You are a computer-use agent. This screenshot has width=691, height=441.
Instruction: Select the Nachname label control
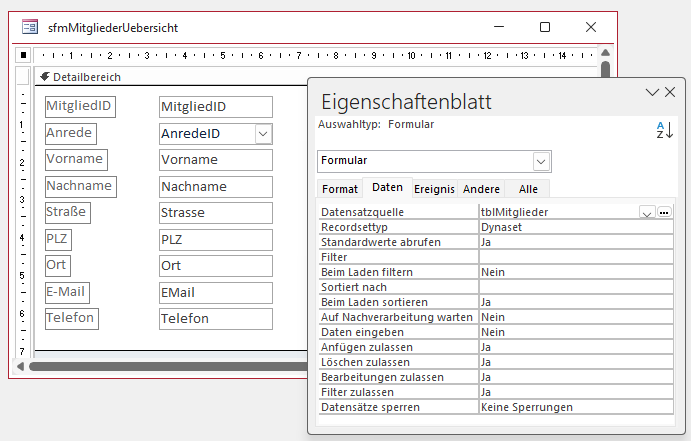coord(81,186)
